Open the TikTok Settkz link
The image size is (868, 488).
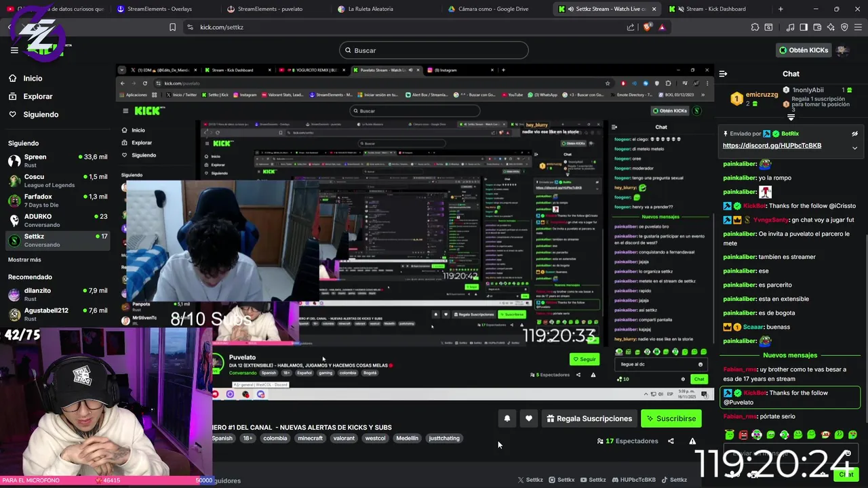[674, 480]
